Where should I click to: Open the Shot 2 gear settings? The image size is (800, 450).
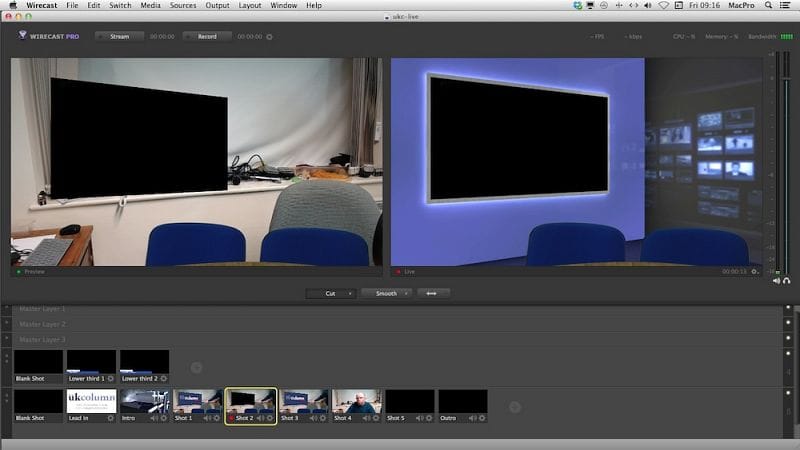click(270, 418)
